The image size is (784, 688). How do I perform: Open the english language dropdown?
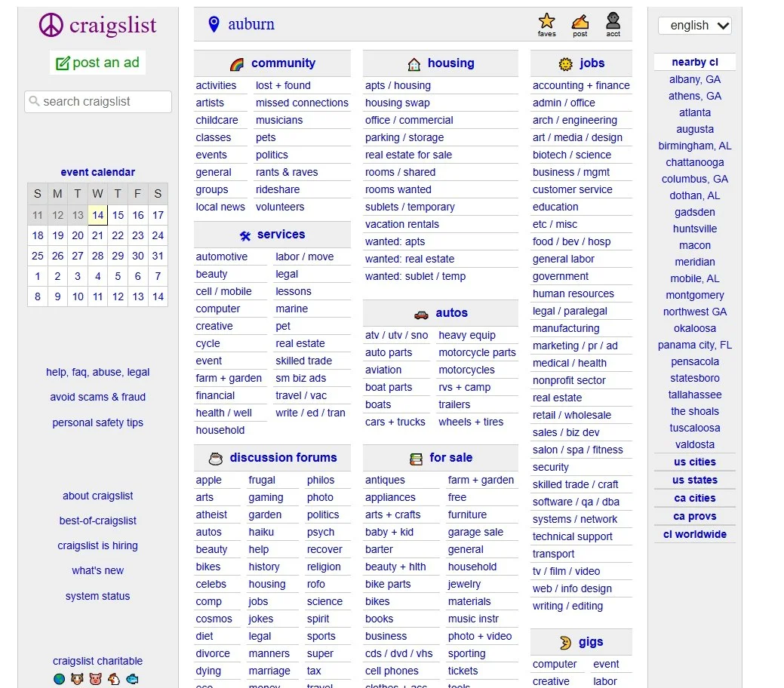click(694, 26)
